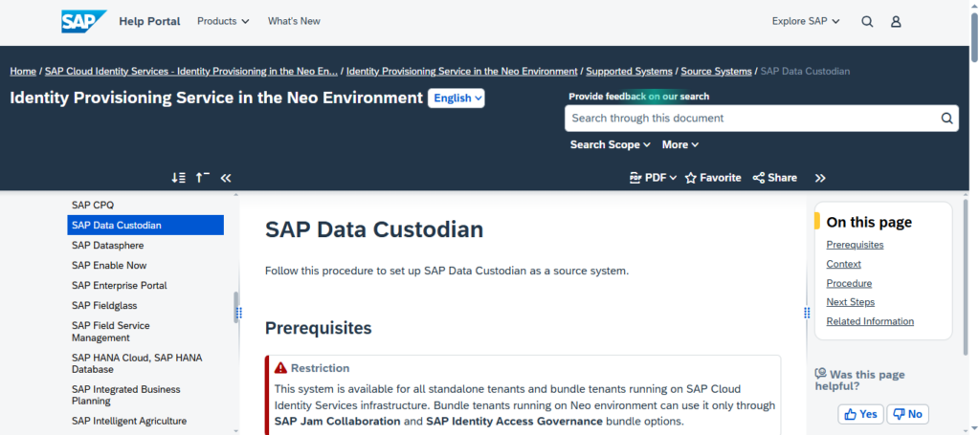Open the What's New page
This screenshot has height=435, width=980.
294,21
